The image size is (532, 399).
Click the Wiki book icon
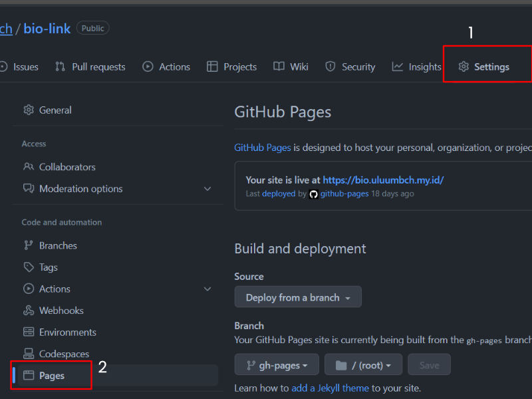[279, 66]
